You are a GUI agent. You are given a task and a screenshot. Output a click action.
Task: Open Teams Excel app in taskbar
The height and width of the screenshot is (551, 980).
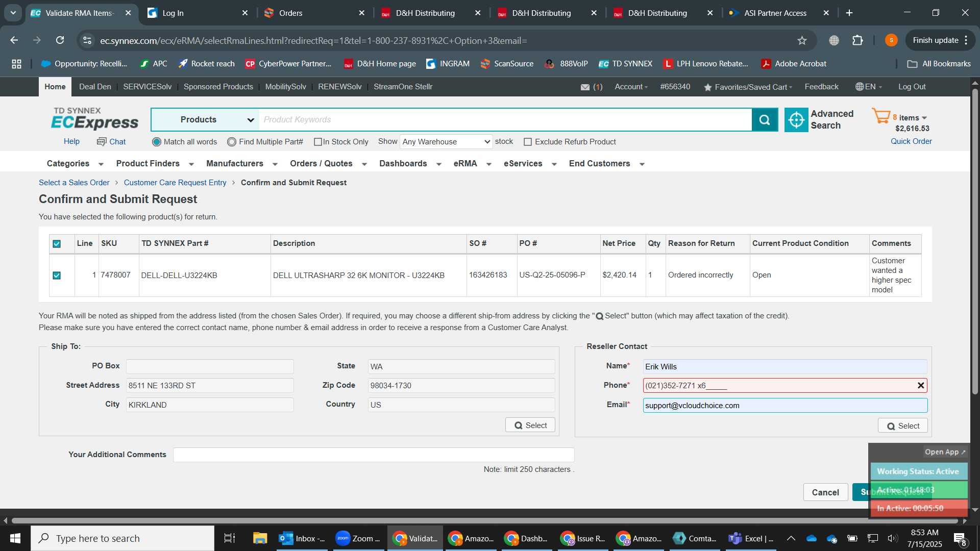(x=751, y=538)
